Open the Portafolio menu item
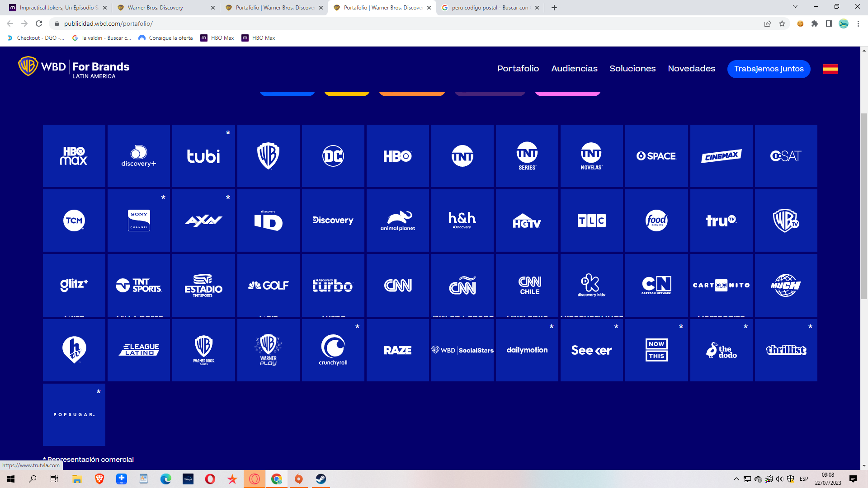This screenshot has width=868, height=488. click(518, 69)
